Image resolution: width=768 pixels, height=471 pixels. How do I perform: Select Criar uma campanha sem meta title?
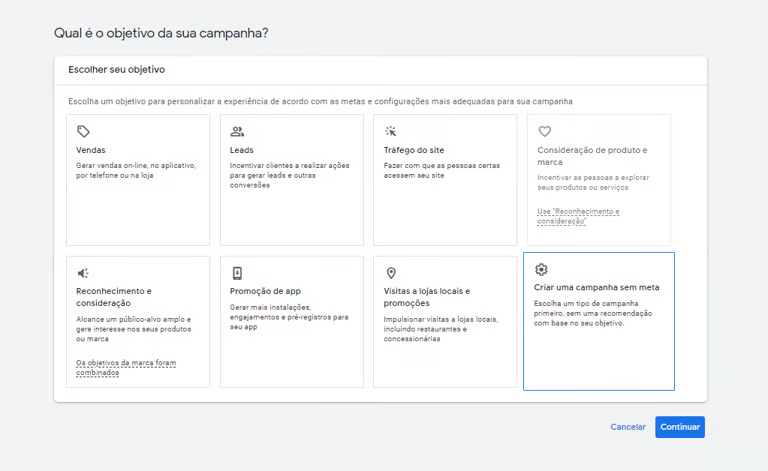click(x=597, y=287)
